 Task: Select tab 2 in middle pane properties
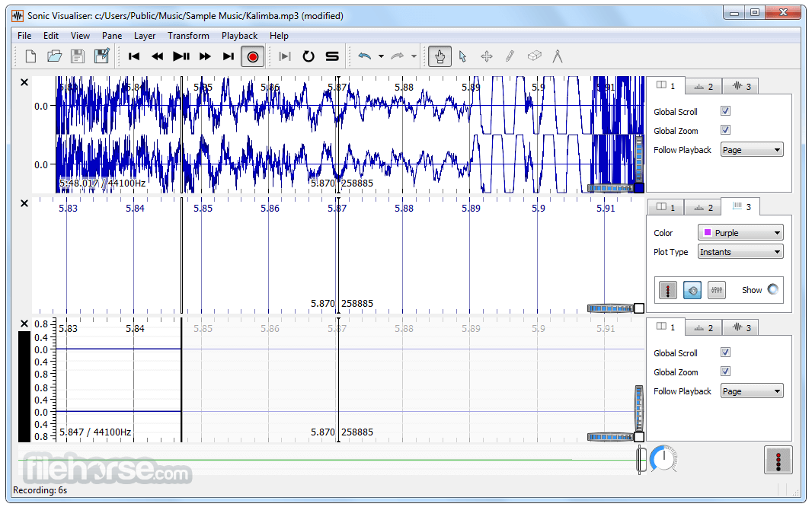click(703, 207)
